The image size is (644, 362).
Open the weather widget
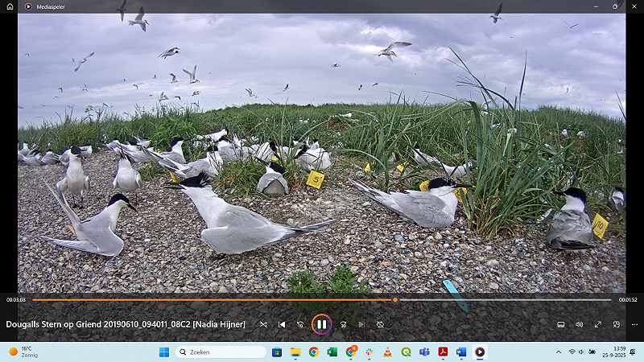24,352
